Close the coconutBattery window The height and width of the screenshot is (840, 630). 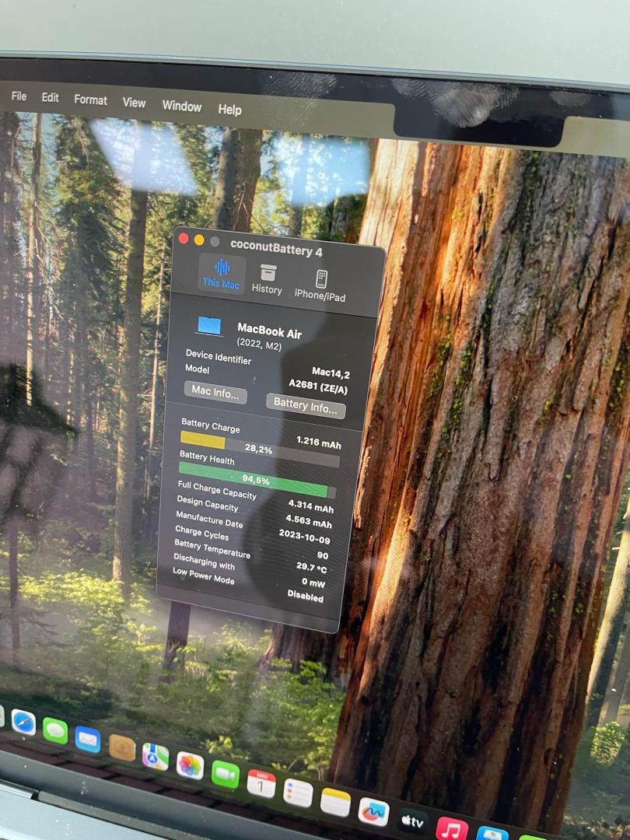click(x=184, y=239)
